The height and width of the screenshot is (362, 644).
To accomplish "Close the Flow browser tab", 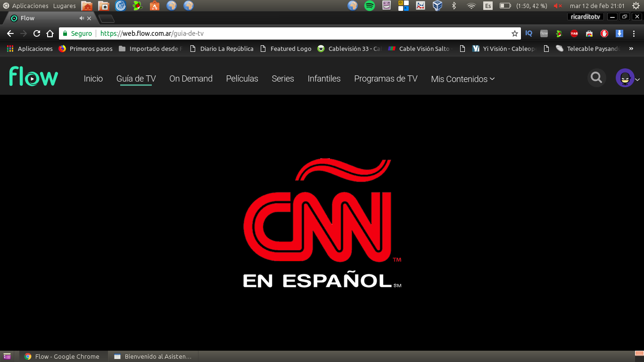I will (89, 18).
